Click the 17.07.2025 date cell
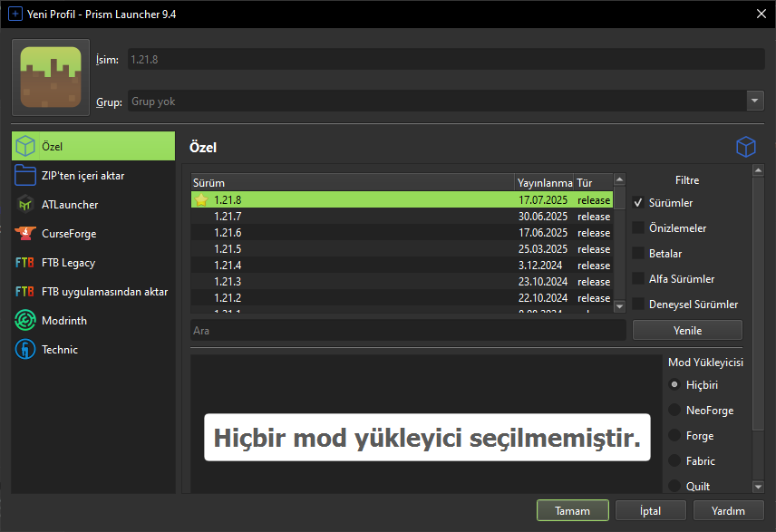The height and width of the screenshot is (532, 776). tap(543, 200)
